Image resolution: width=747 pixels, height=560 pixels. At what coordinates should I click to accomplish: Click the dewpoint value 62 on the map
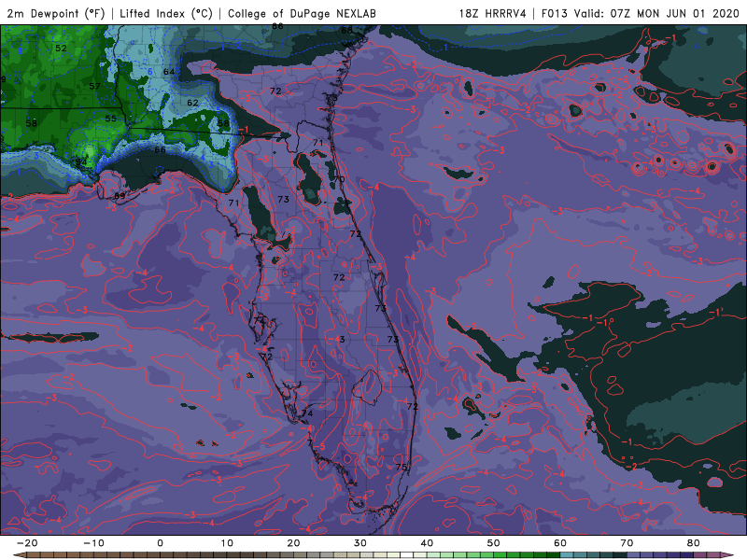coord(192,103)
